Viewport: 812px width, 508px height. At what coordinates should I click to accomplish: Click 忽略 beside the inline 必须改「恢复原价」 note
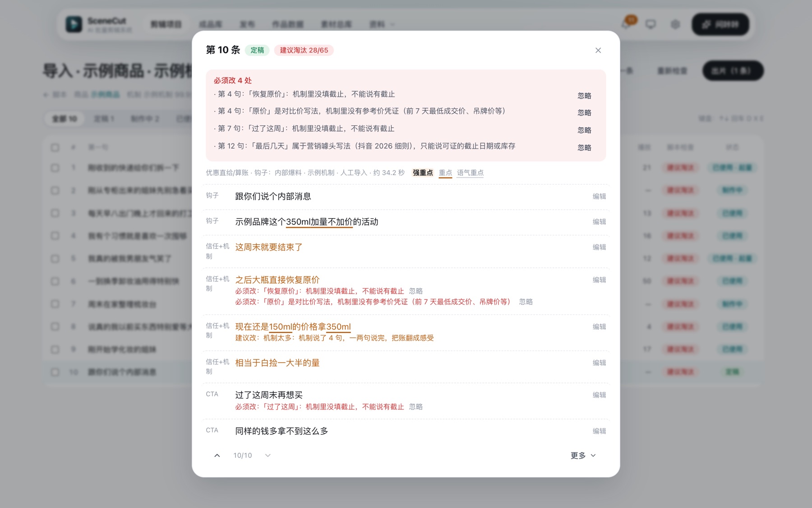click(x=416, y=291)
